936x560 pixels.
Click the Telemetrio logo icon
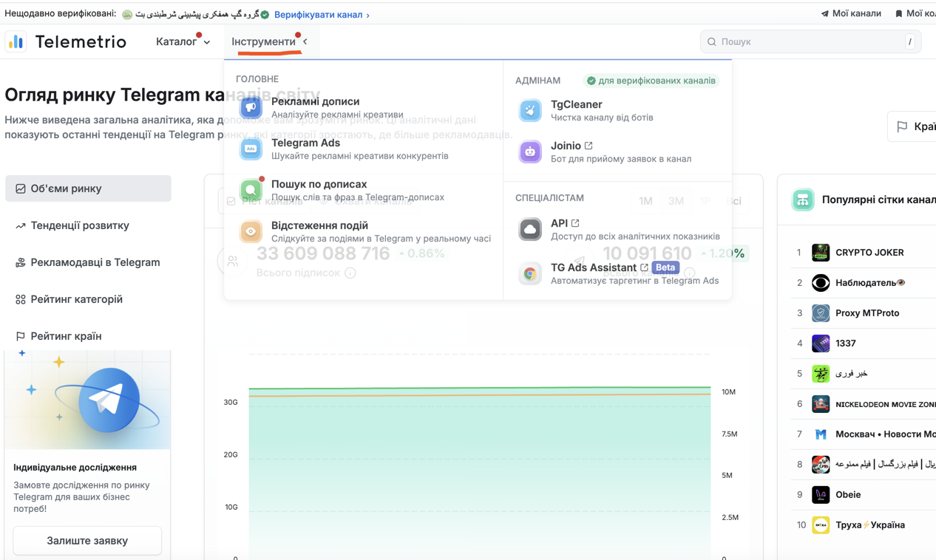pos(16,41)
